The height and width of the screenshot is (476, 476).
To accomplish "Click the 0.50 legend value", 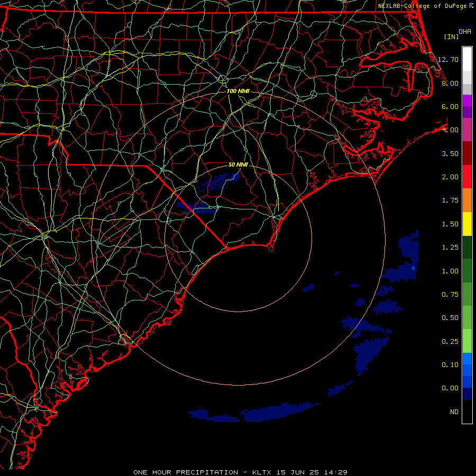I will click(450, 318).
